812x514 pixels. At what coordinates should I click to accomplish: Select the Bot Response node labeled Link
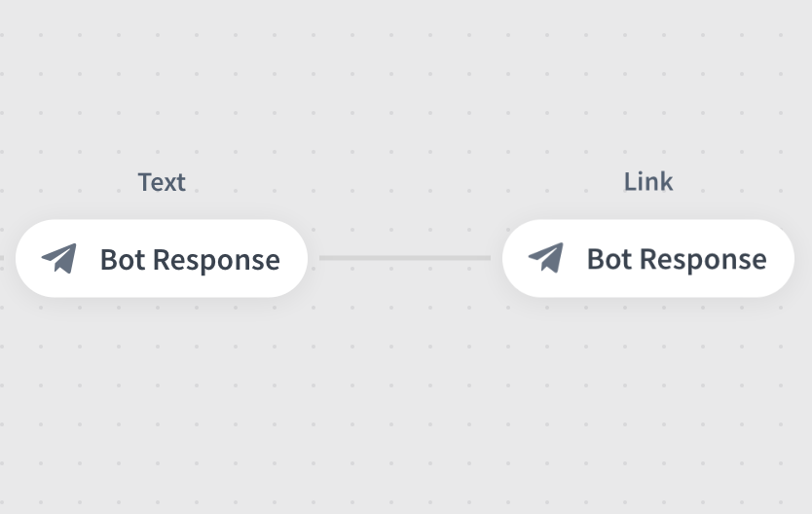coord(648,258)
